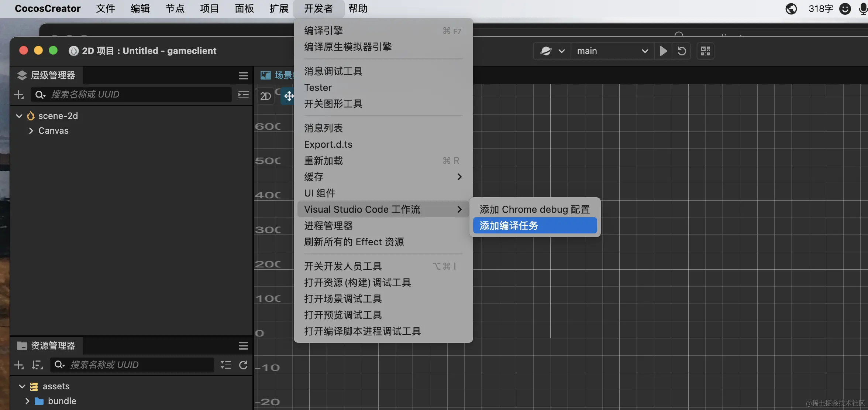This screenshot has height=410, width=868.
Task: Click the asset sort toggle in 资源管理器
Action: point(37,365)
